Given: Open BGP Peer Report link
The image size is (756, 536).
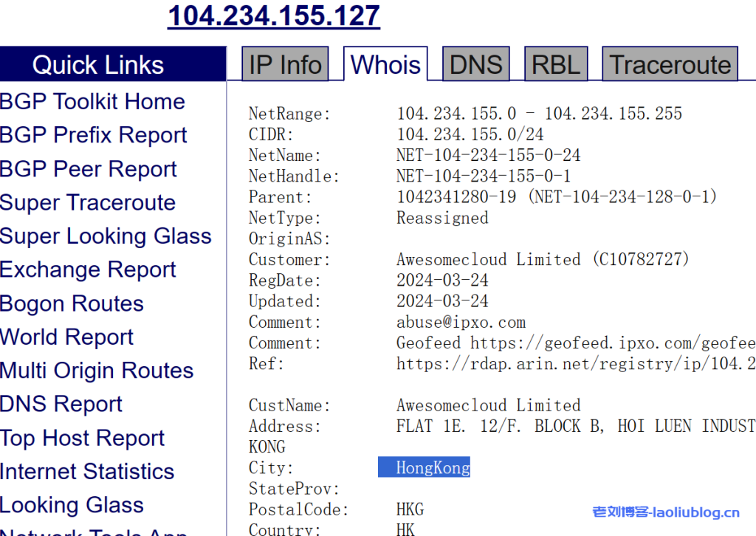Looking at the screenshot, I should click(89, 169).
